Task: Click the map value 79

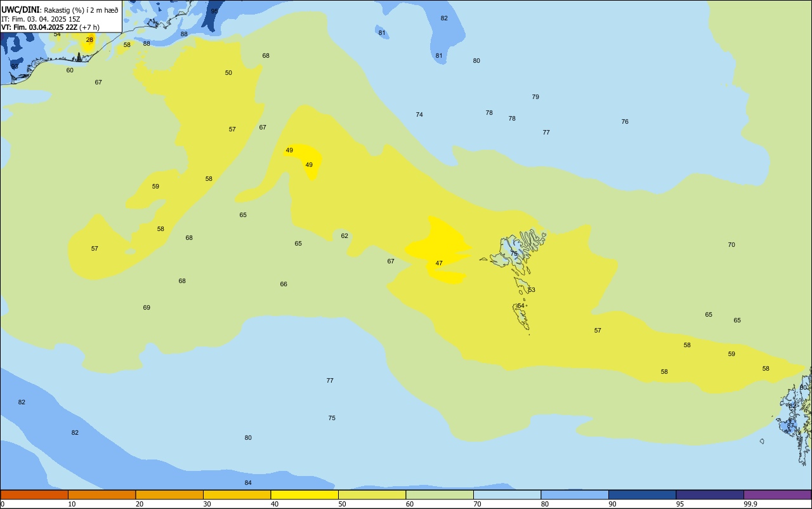Action: coord(535,97)
